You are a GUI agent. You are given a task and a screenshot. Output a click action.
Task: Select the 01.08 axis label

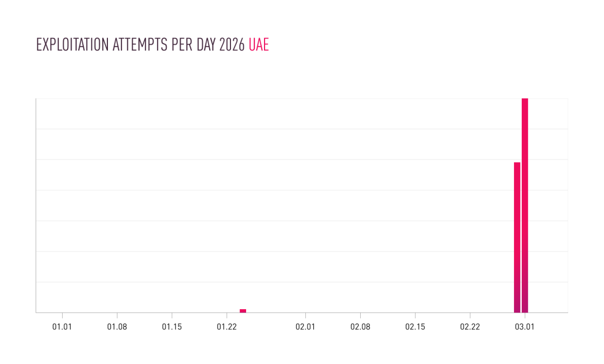click(x=117, y=327)
